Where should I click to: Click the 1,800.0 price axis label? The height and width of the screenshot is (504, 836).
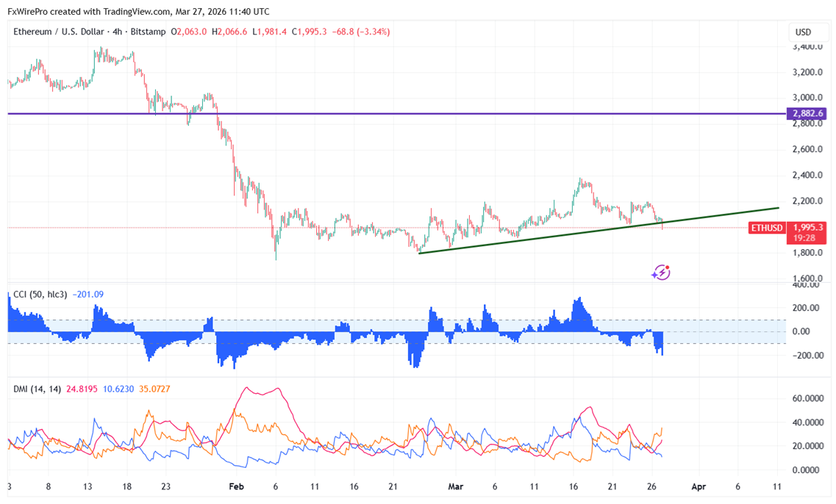[807, 253]
